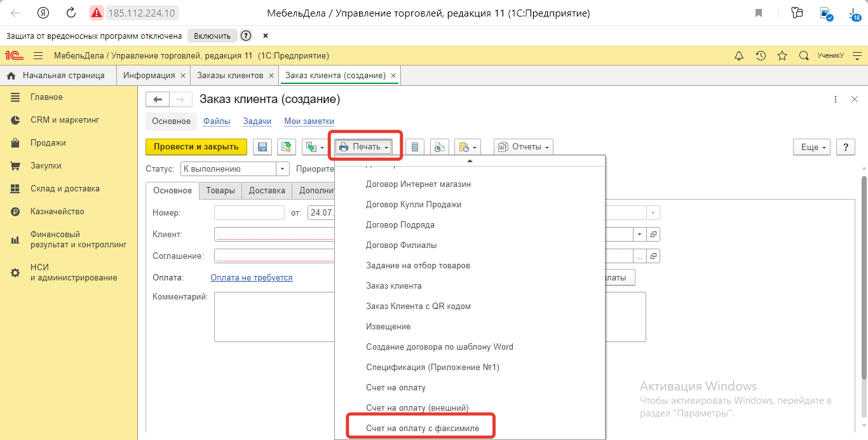Reload the page in the browser
The image size is (868, 440).
click(x=71, y=13)
